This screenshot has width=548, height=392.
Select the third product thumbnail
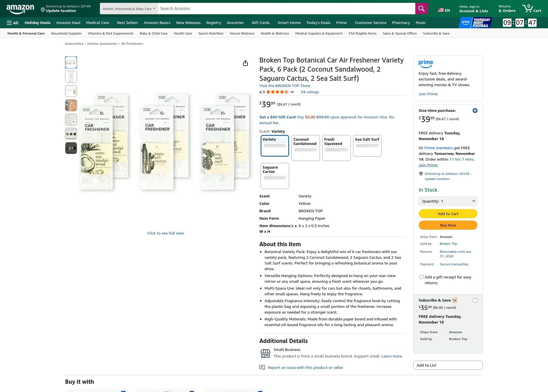[71, 91]
